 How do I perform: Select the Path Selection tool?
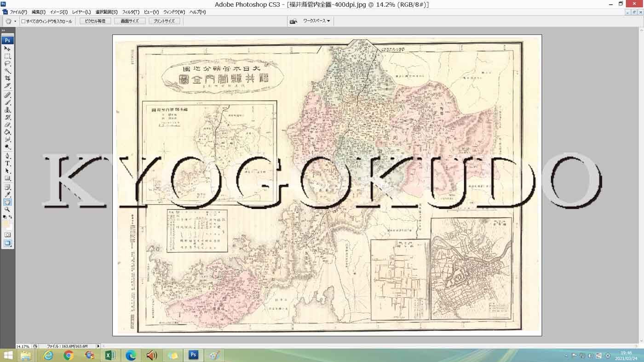7,171
